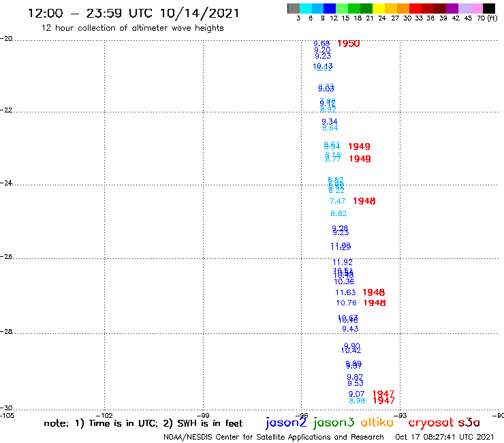Click the -22 latitude axis label
504x443 pixels.
pyautogui.click(x=6, y=110)
